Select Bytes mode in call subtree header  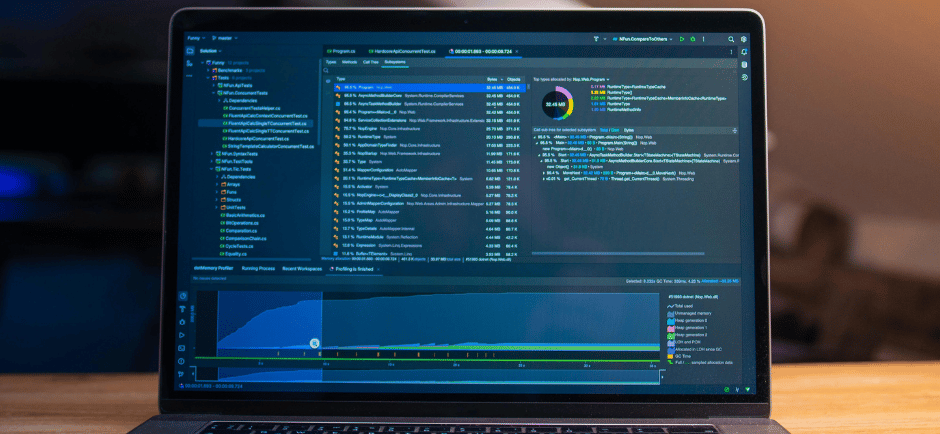[629, 130]
